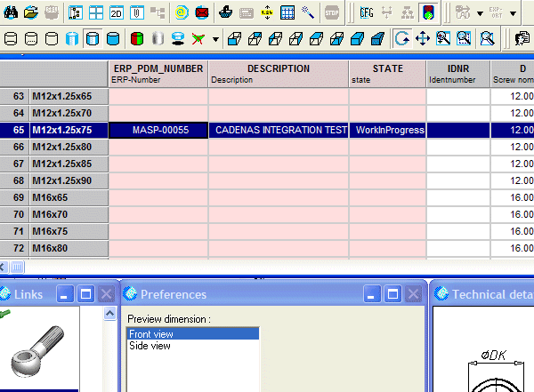Image resolution: width=534 pixels, height=392 pixels.
Task: Toggle the traffic light status icon
Action: (x=428, y=13)
